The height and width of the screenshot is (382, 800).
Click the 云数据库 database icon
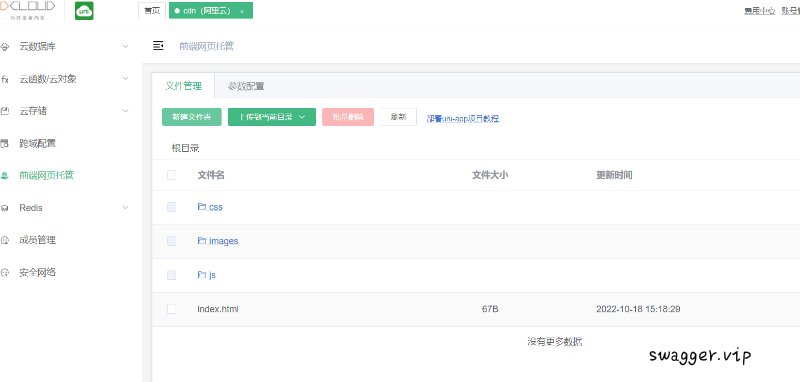click(x=5, y=47)
